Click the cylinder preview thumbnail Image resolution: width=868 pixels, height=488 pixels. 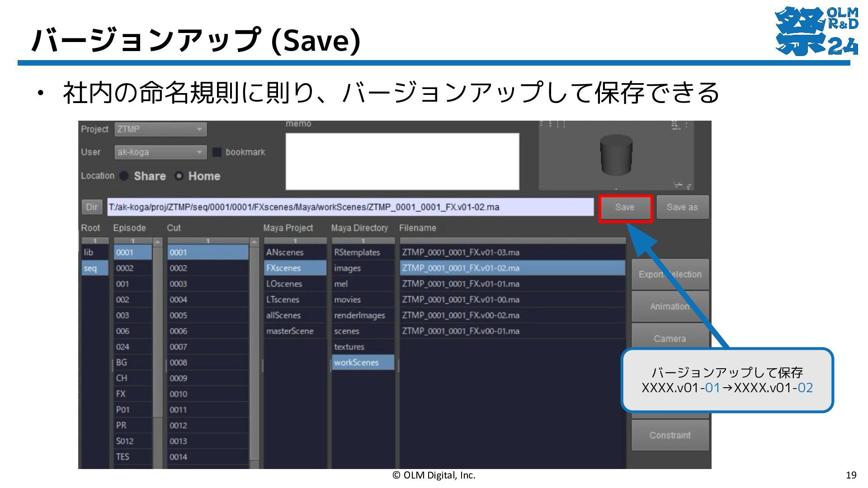click(x=616, y=155)
